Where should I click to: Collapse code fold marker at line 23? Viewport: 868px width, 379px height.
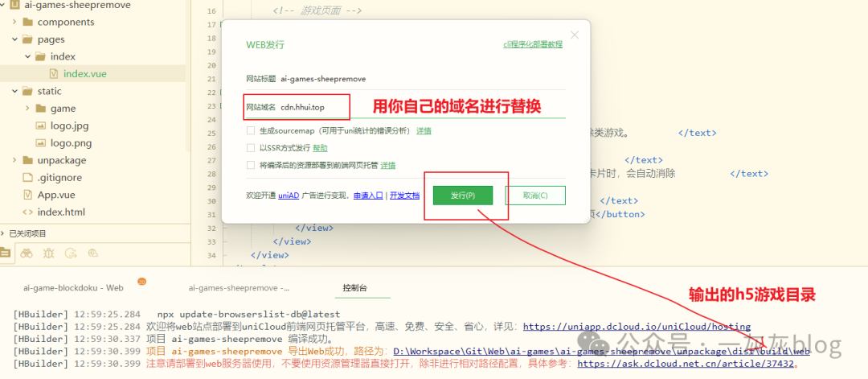(221, 106)
